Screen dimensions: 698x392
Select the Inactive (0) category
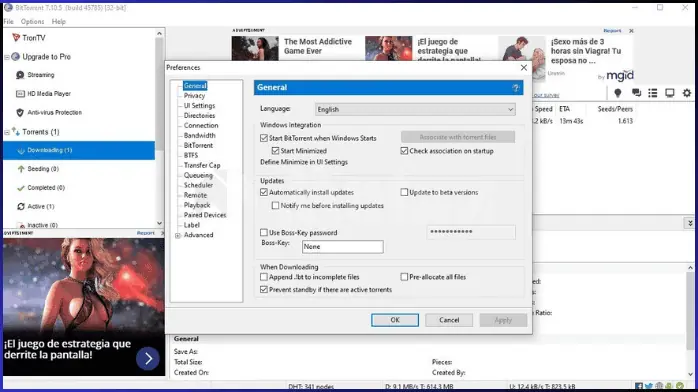click(37, 225)
